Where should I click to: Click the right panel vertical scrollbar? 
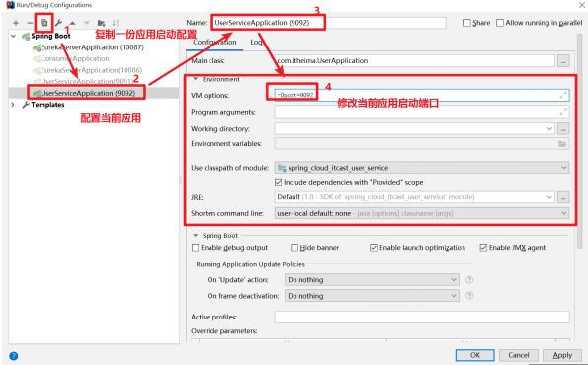click(580, 141)
